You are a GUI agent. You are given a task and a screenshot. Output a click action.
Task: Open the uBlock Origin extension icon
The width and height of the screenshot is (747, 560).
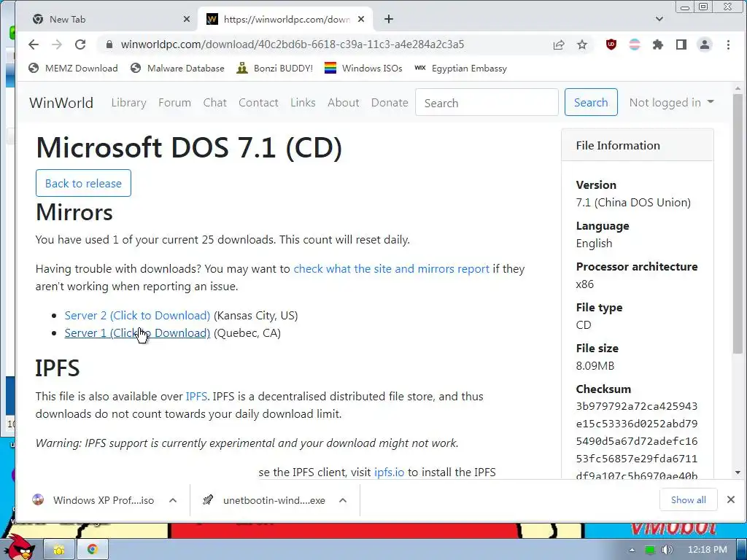[x=611, y=44]
